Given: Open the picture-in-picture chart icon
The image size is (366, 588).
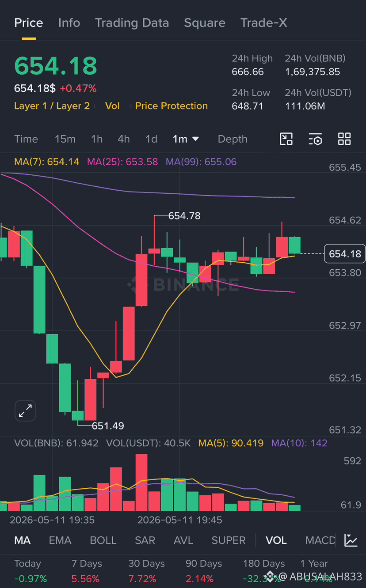Looking at the screenshot, I should 286,139.
